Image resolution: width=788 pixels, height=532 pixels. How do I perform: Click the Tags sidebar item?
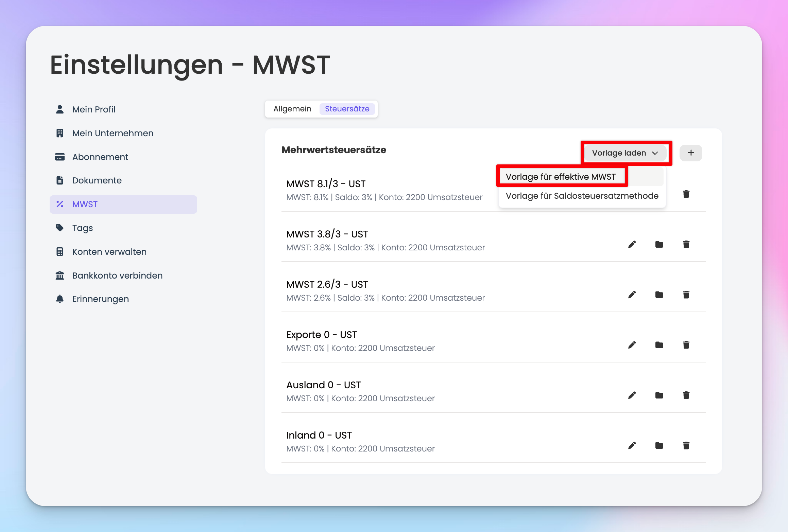(82, 228)
